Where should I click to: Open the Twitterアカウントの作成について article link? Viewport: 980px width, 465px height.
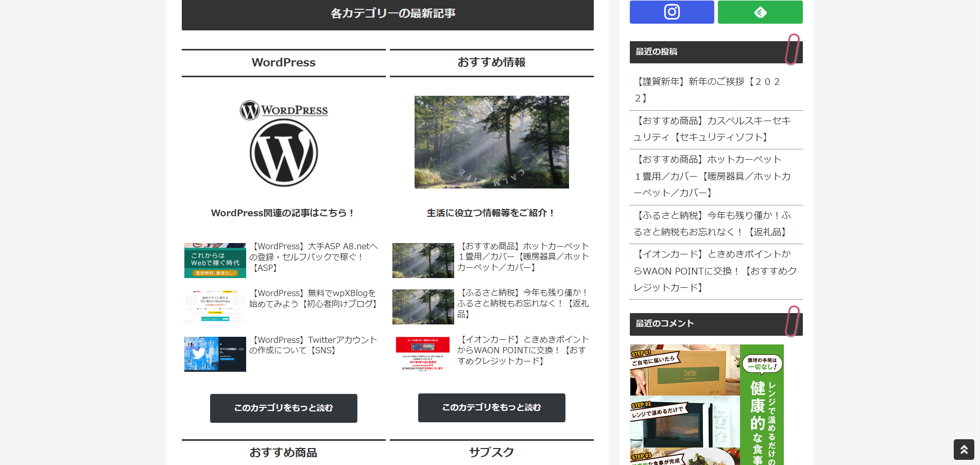click(313, 345)
